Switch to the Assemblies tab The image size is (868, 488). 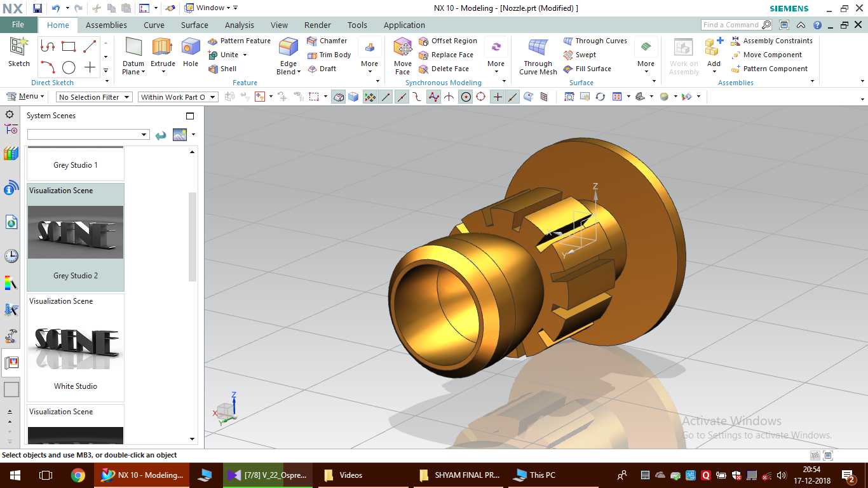tap(106, 25)
